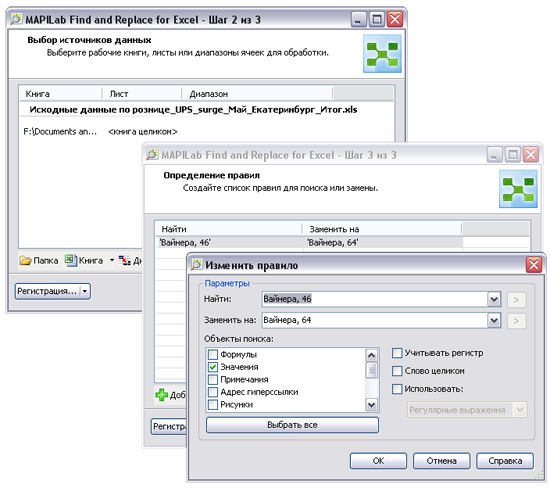
Task: Click the range selection icon next to Книга
Action: [x=125, y=260]
